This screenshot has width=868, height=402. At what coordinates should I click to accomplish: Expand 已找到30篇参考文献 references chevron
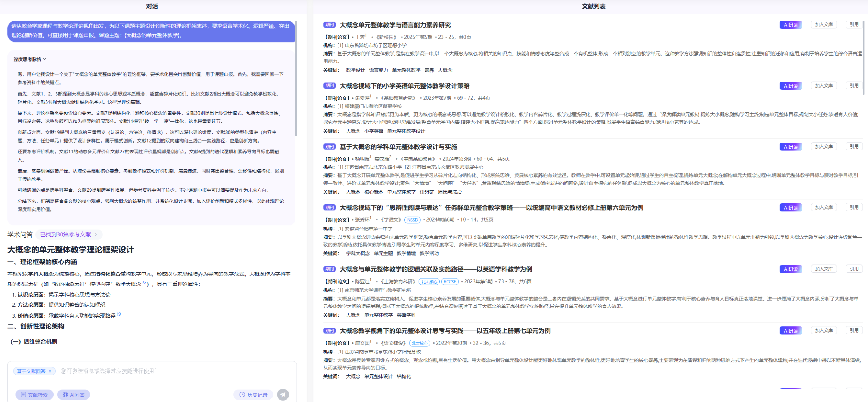coord(96,234)
